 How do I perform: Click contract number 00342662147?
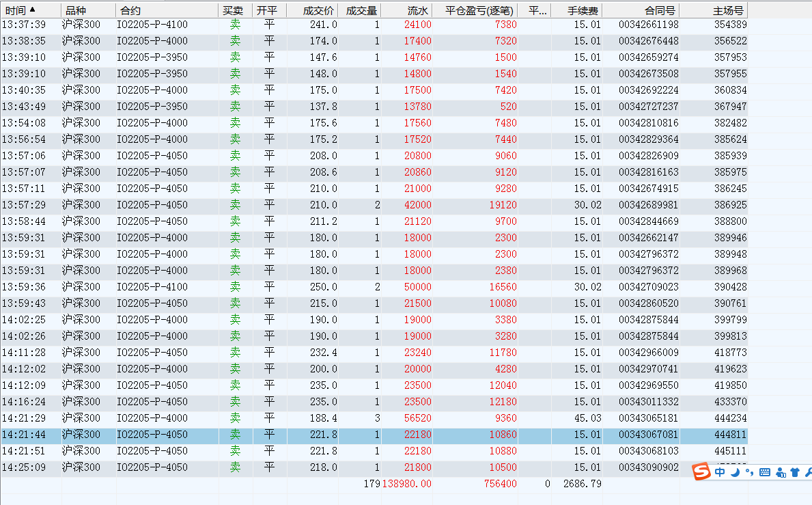(648, 238)
